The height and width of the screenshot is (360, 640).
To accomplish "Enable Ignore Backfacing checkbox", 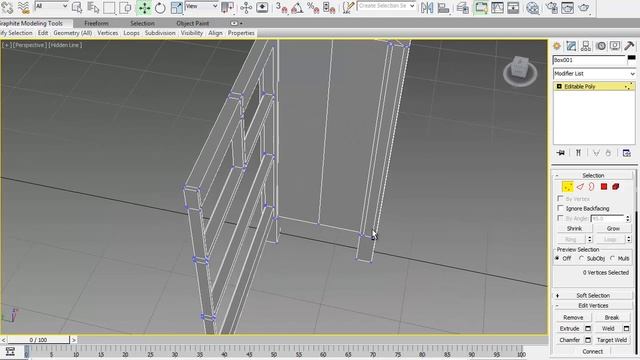I will pyautogui.click(x=560, y=208).
